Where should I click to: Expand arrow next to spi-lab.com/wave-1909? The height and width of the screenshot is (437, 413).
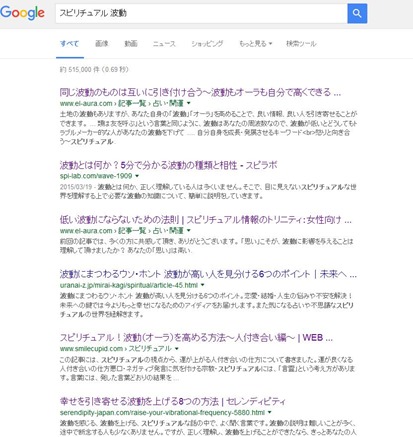click(x=137, y=176)
